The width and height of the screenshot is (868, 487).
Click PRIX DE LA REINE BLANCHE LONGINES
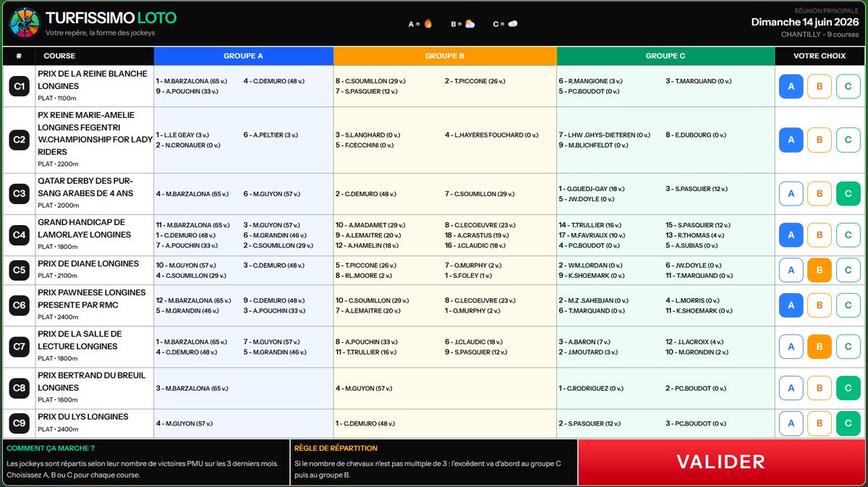point(93,80)
